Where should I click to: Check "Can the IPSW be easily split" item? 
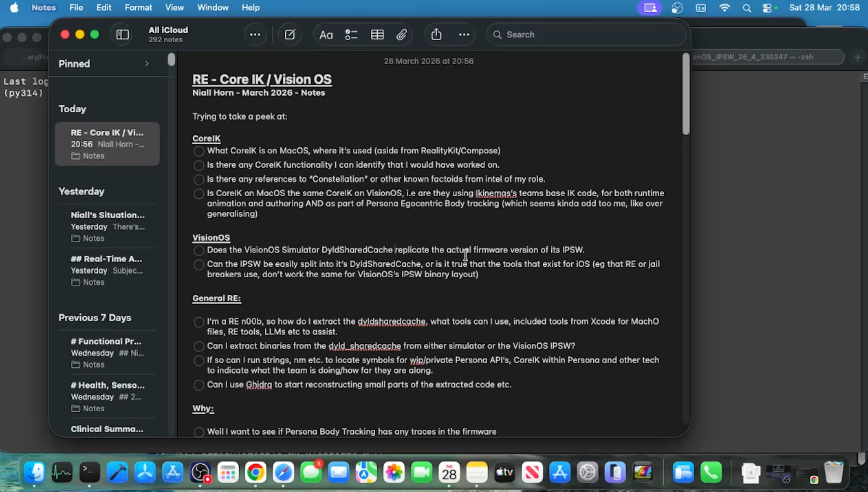tap(199, 265)
